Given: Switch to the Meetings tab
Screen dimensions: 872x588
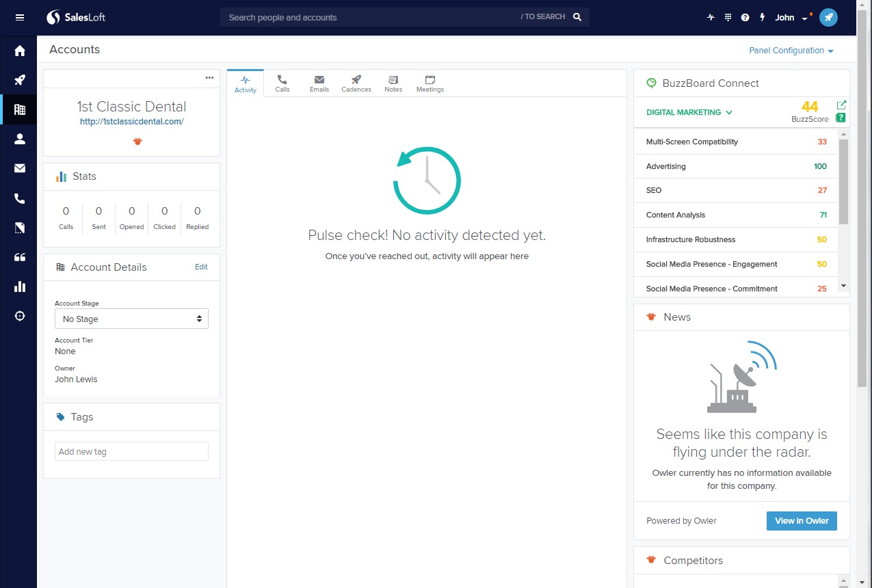Looking at the screenshot, I should [430, 83].
